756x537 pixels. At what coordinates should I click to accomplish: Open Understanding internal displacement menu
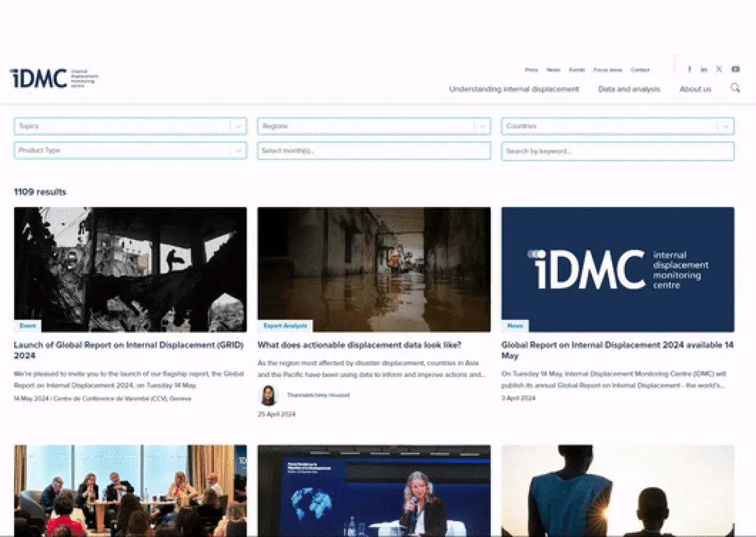point(513,89)
